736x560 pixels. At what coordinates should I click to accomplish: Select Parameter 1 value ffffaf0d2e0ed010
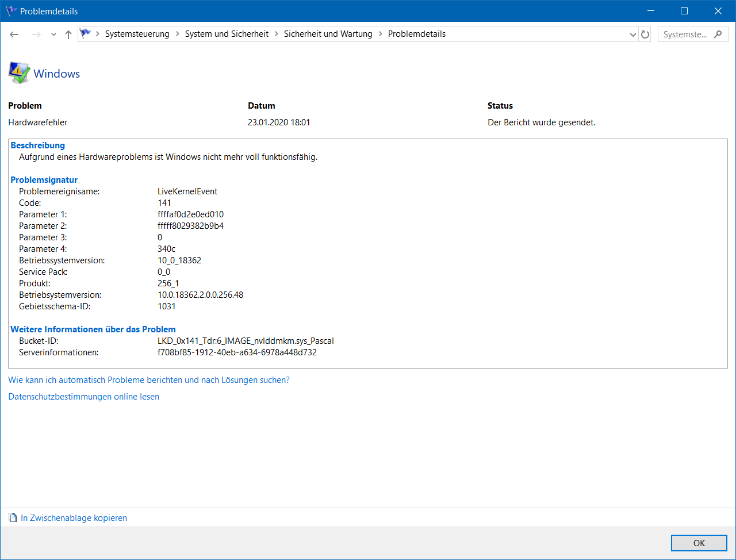click(191, 214)
